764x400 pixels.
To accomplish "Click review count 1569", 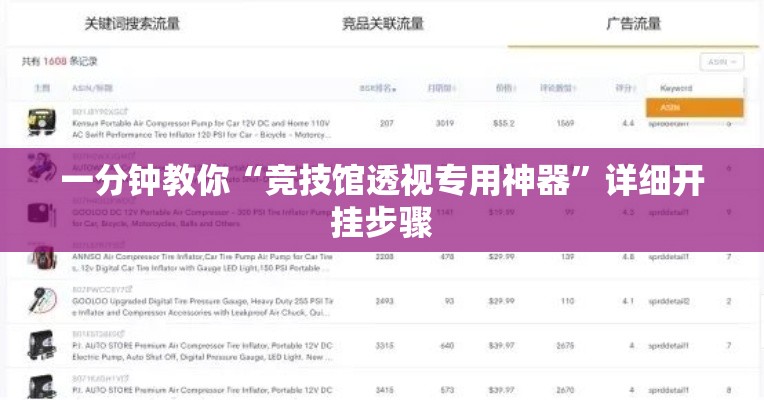I will point(565,123).
